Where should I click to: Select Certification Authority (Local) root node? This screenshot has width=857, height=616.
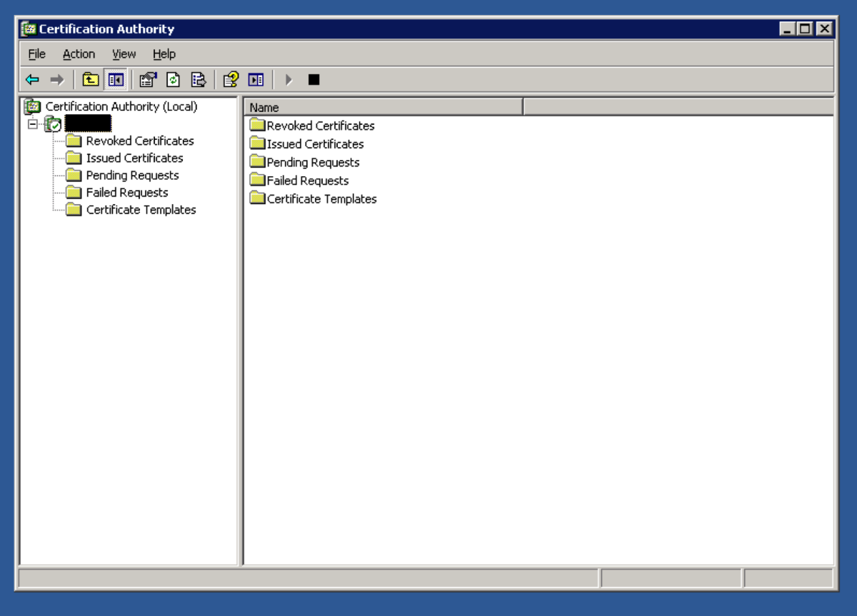(x=121, y=106)
